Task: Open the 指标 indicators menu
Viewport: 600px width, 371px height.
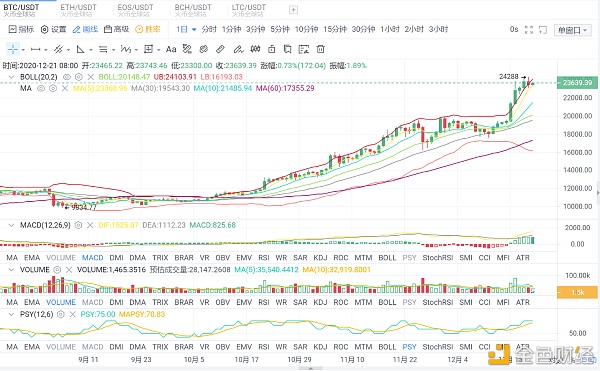Action: 21,29
